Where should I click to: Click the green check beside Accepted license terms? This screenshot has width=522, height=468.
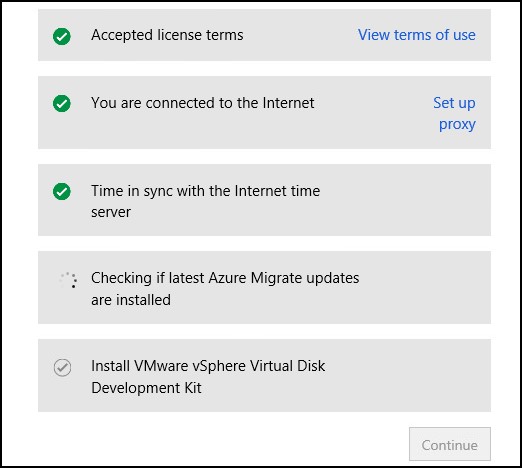(62, 36)
